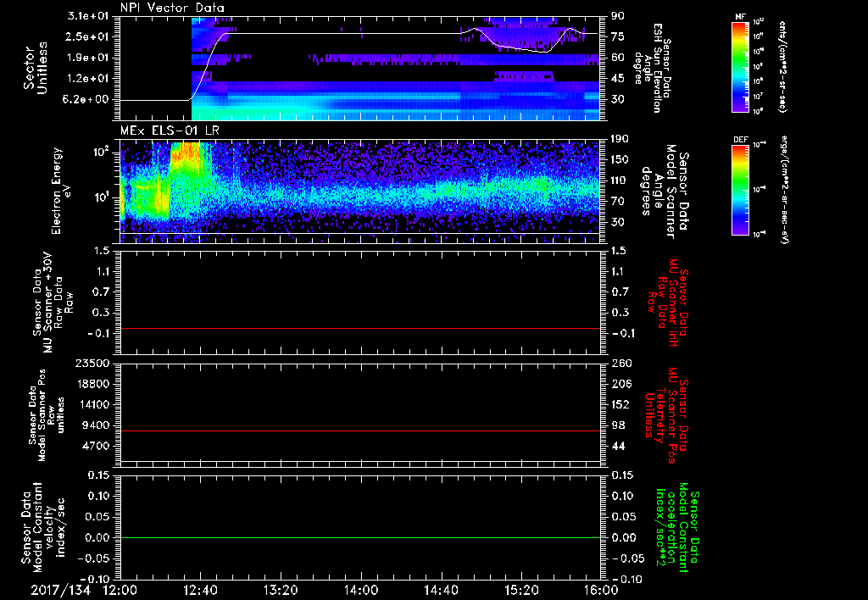Screen dimensions: 868x600
Task: Click the Model Scanner Pos Raw unitless axis label
Action: click(x=47, y=415)
